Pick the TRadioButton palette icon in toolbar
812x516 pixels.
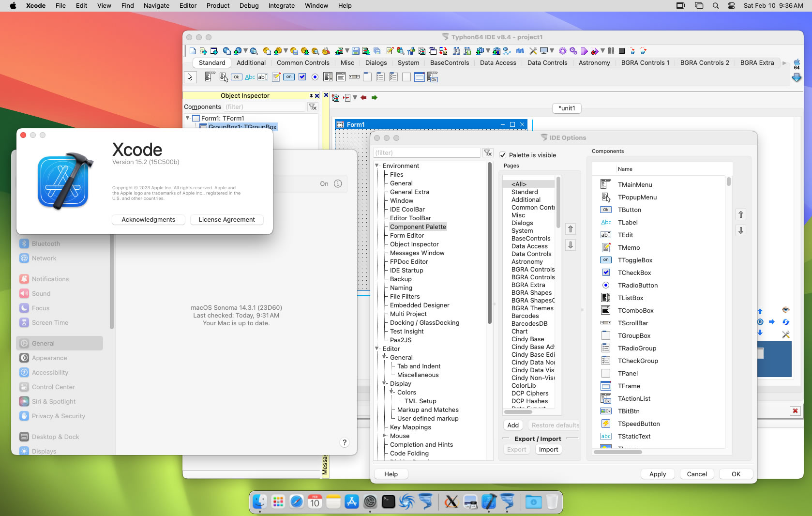(315, 76)
